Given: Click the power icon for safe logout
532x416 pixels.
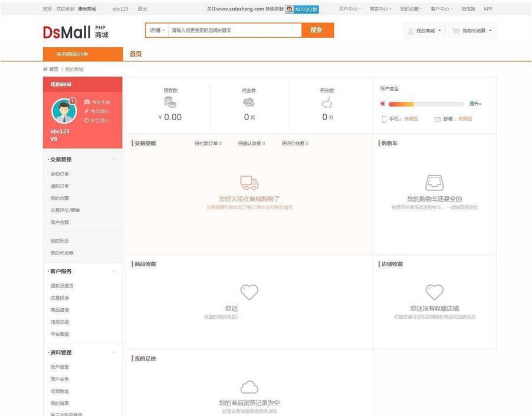Looking at the screenshot, I should (87, 120).
